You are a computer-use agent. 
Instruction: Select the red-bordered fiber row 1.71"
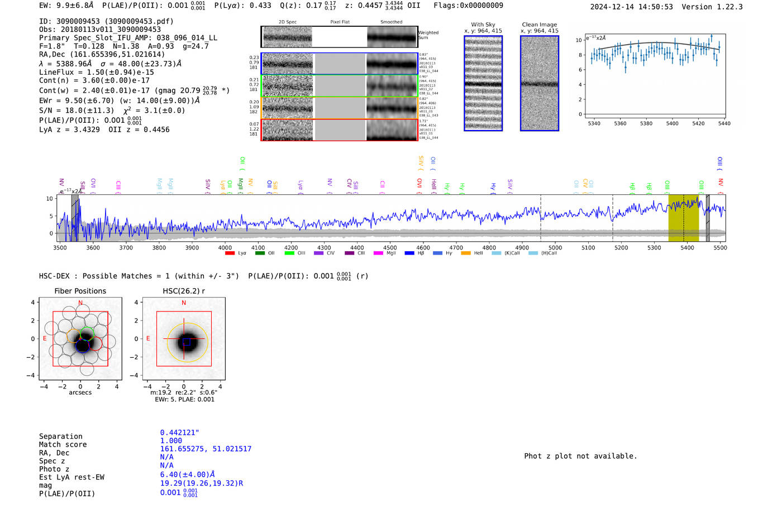click(x=340, y=130)
